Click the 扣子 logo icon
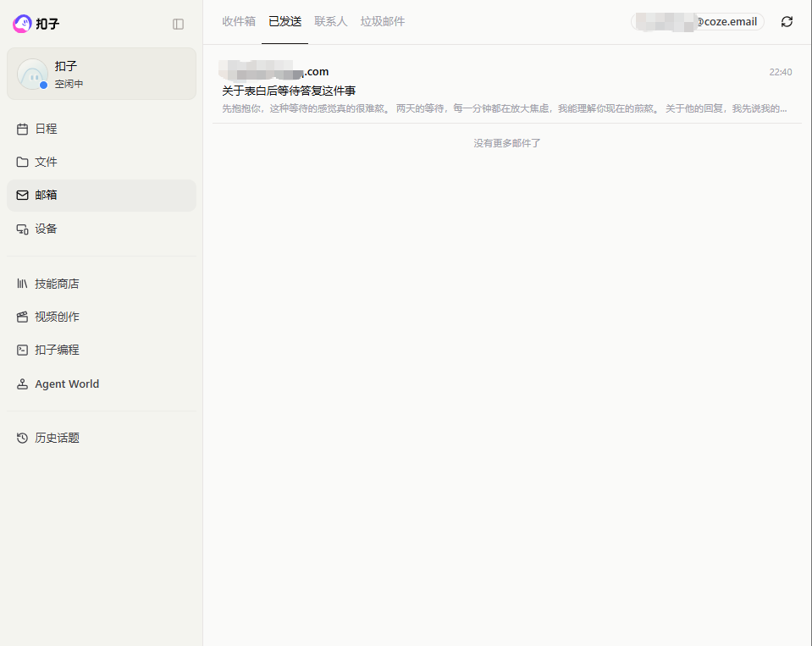 click(x=24, y=24)
